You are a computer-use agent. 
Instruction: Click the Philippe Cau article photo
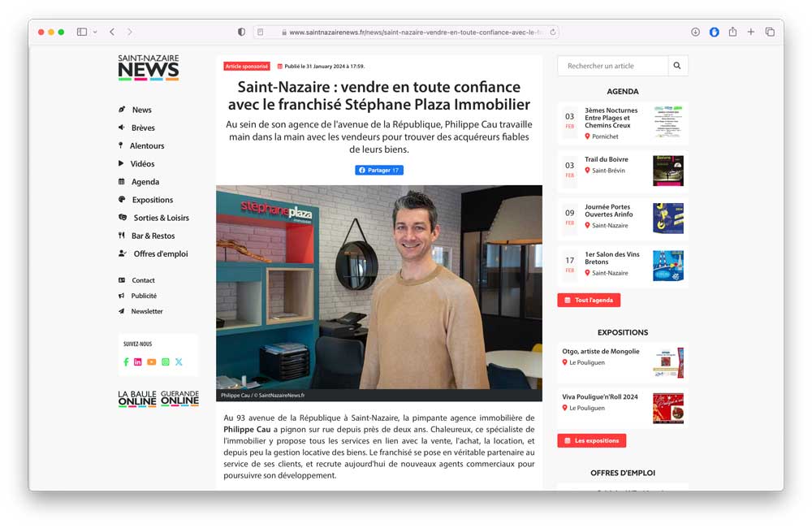pos(379,287)
